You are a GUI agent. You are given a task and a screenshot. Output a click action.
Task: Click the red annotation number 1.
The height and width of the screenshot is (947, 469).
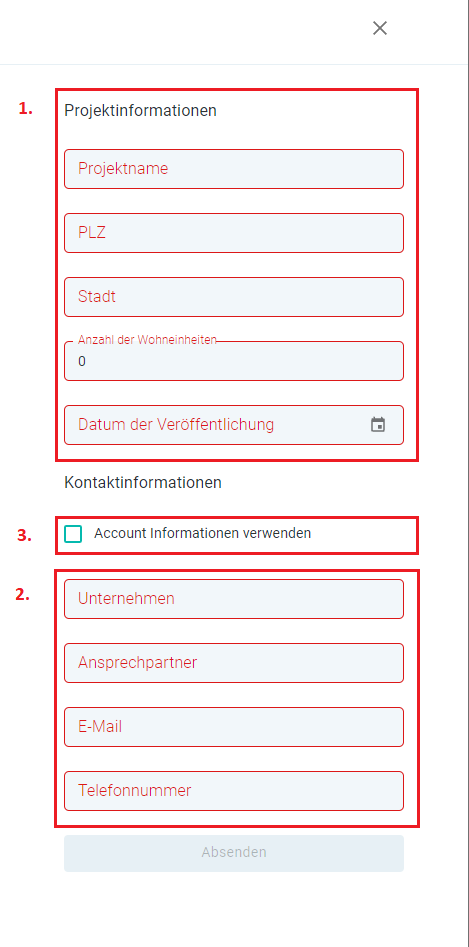25,109
